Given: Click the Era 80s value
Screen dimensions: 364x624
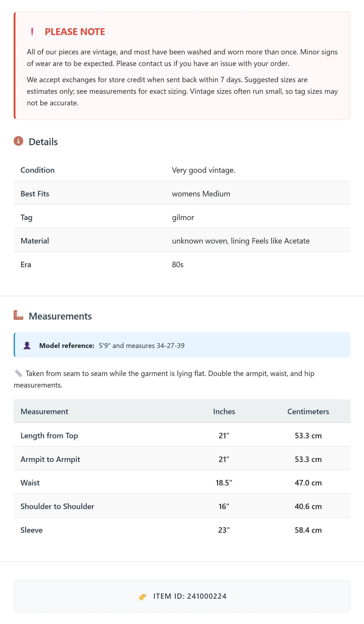Looking at the screenshot, I should tap(178, 265).
